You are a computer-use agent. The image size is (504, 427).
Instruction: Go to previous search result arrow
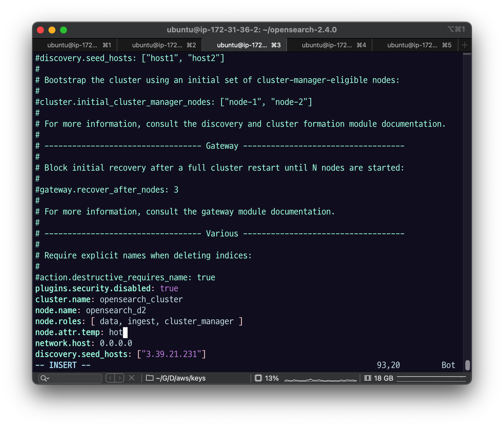110,378
